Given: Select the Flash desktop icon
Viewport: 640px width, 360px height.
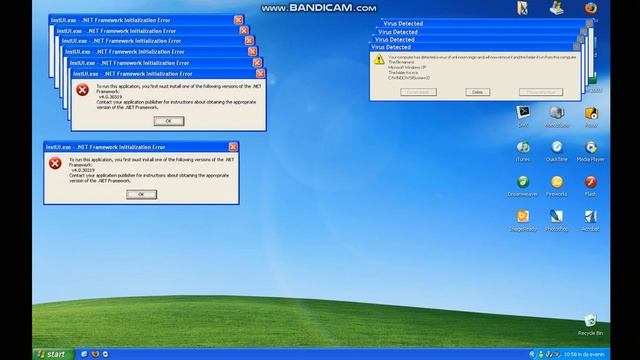Looking at the screenshot, I should tap(591, 182).
